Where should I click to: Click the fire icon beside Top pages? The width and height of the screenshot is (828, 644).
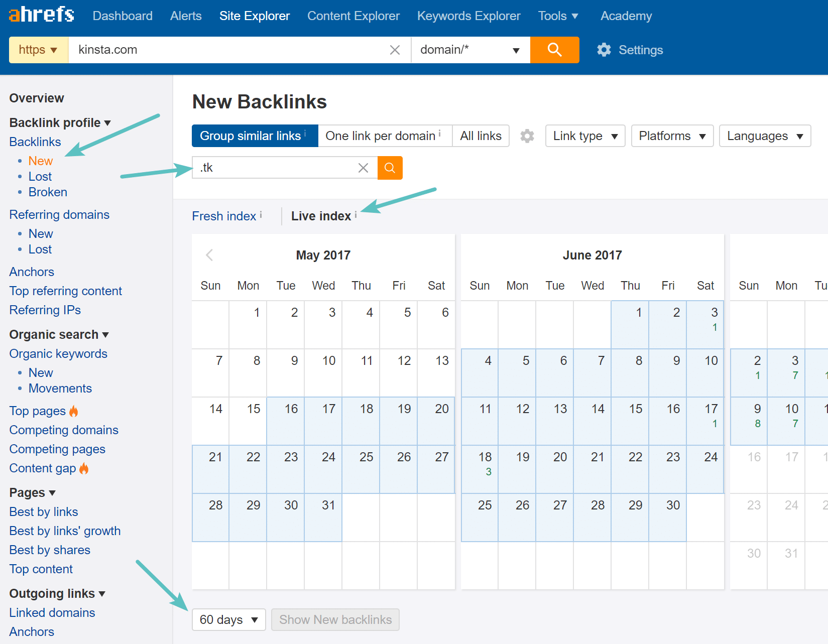click(x=74, y=411)
